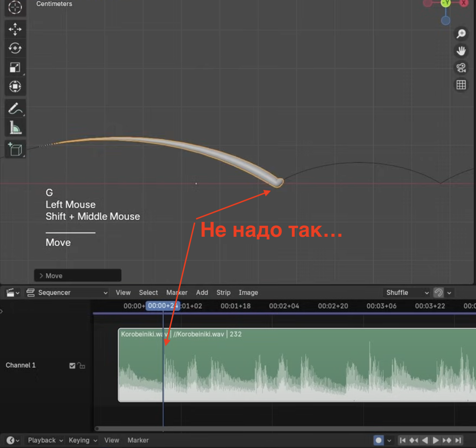Screen dimensions: 476x448
Task: Toggle auto keying record button
Action: (378, 440)
